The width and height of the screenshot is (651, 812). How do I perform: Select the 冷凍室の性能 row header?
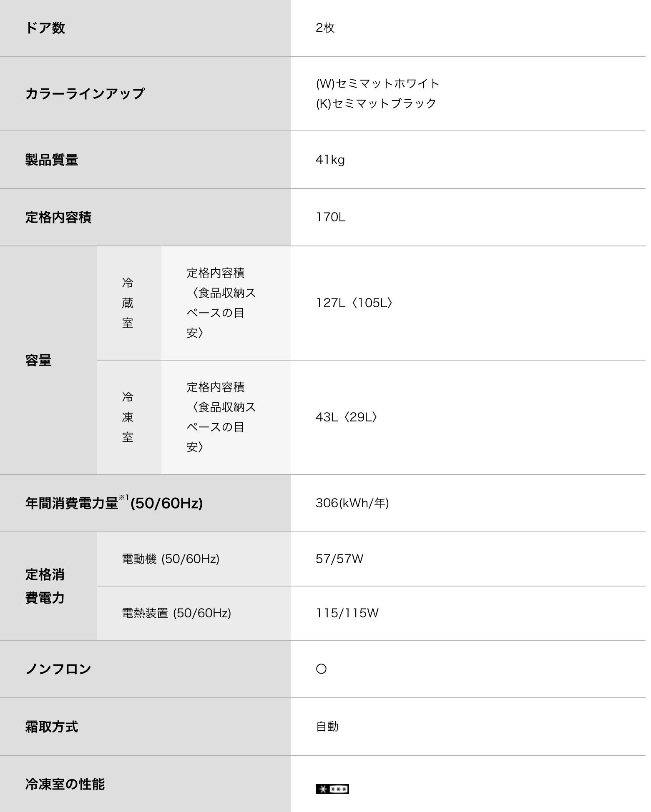pyautogui.click(x=65, y=784)
